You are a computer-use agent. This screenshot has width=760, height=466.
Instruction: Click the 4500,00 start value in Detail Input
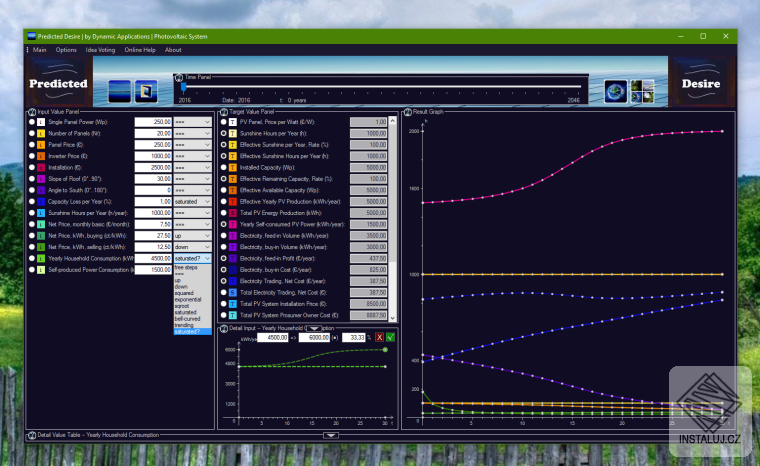pos(272,337)
